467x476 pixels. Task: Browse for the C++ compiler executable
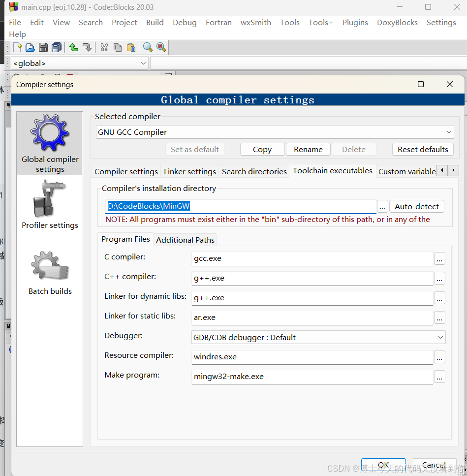(x=439, y=279)
